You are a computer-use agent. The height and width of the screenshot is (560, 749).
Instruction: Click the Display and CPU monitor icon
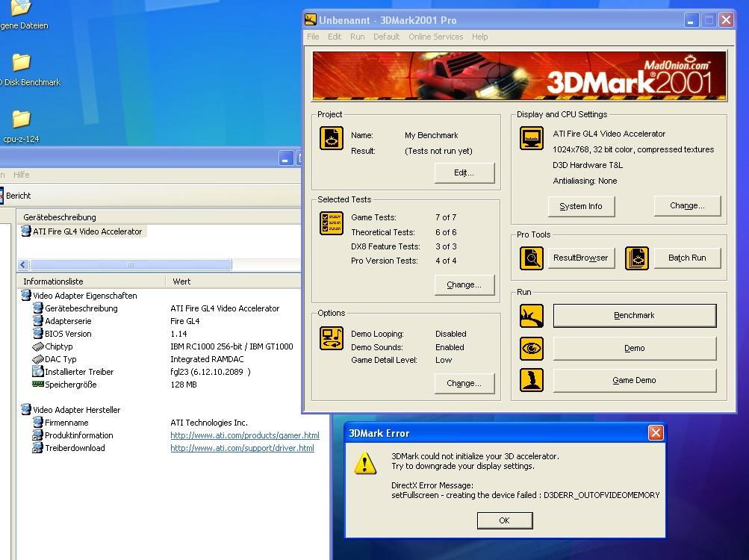tap(531, 138)
